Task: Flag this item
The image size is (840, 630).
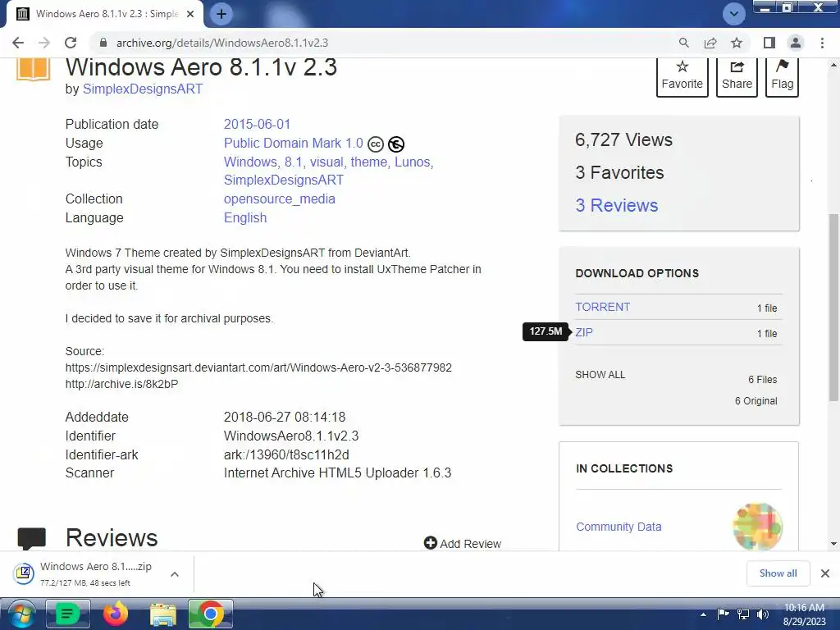Action: point(782,76)
